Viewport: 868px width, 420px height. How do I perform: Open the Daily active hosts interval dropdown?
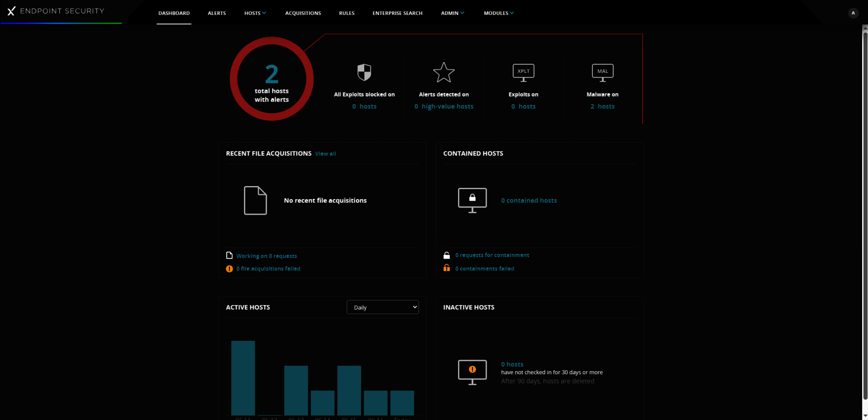coord(382,307)
